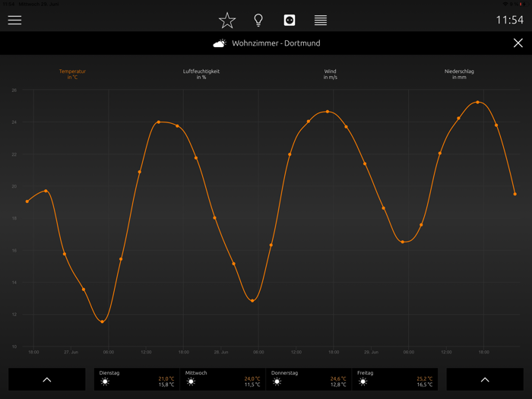Screen dimensions: 532x399
Task: Click the 29. Jun x-axis label
Action: pyautogui.click(x=371, y=352)
